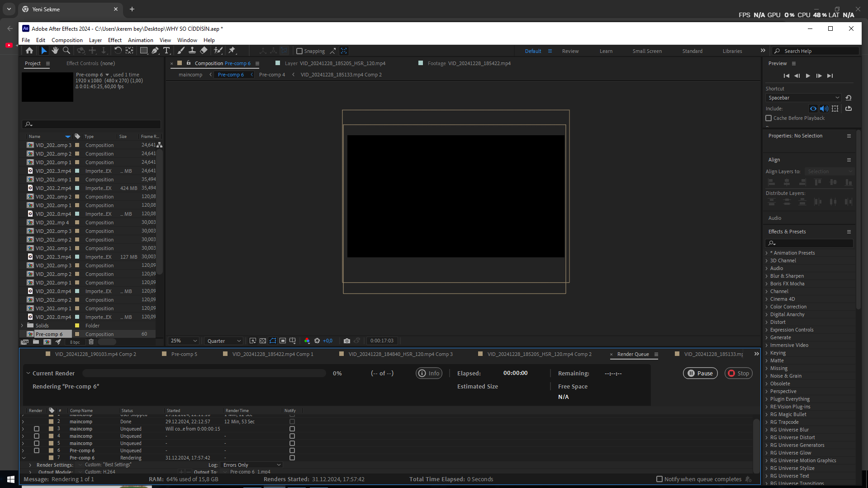Image resolution: width=868 pixels, height=488 pixels.
Task: Select the Rectangle shape tool
Action: tap(144, 51)
